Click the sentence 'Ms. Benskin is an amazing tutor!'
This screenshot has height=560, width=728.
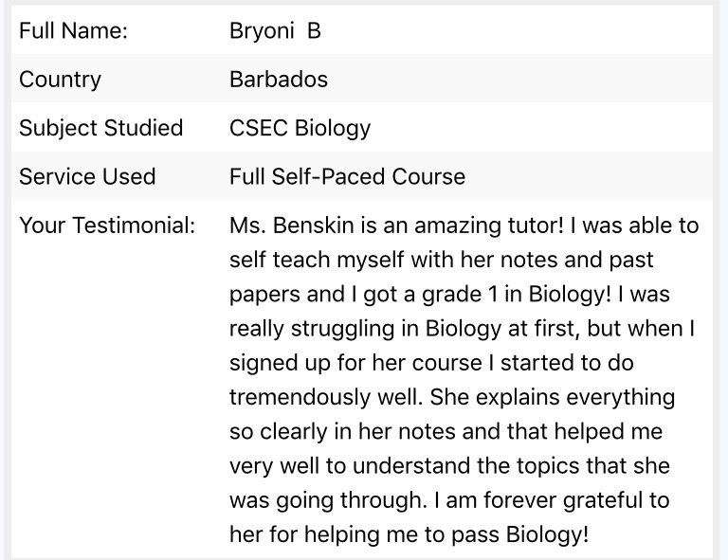[396, 226]
